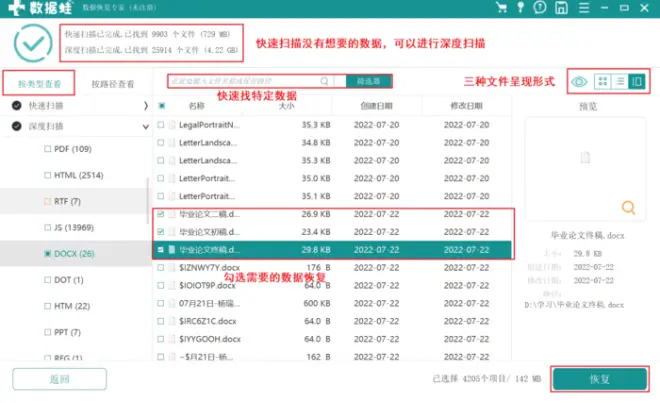
Task: Click the scan-complete checkmark circle icon
Action: tap(33, 43)
